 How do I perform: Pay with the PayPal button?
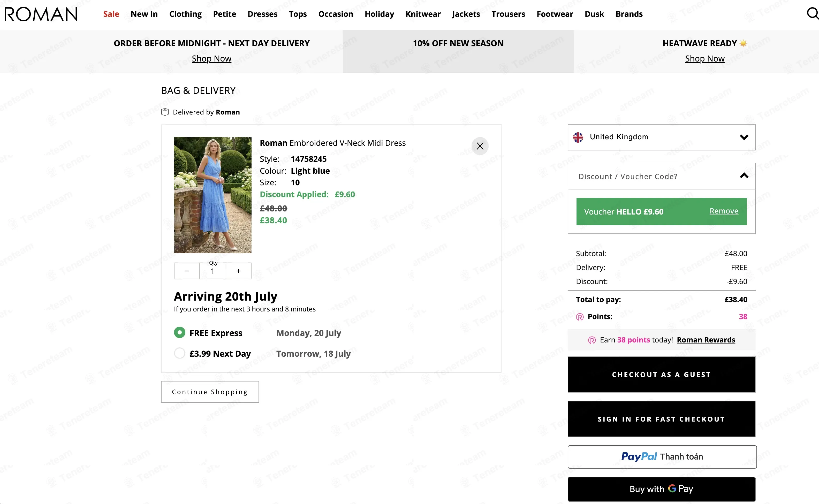click(662, 457)
